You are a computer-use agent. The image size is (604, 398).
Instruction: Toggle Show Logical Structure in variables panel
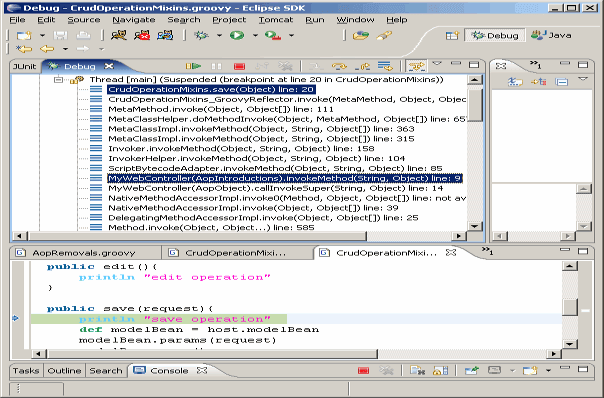coord(539,81)
